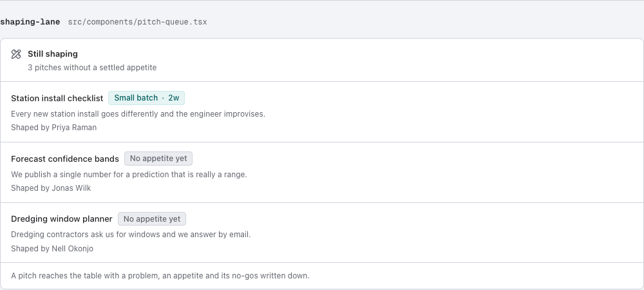Select the dredging contractors description text
This screenshot has width=644, height=290.
click(x=131, y=235)
